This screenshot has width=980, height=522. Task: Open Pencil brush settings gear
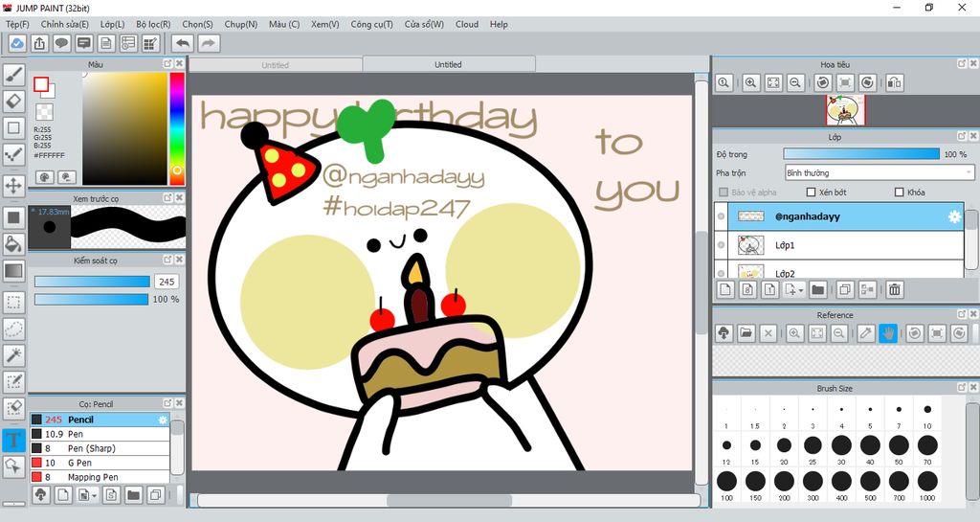coord(163,420)
